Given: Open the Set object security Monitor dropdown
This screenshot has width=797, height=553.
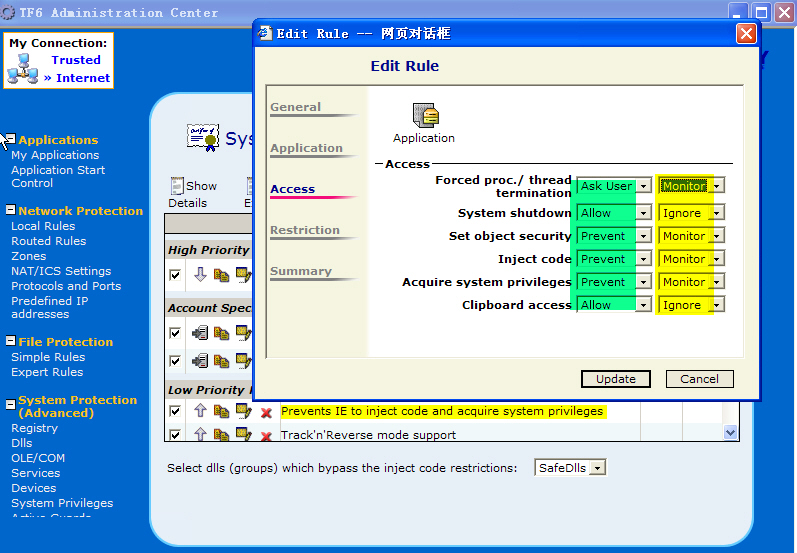Looking at the screenshot, I should (x=691, y=236).
